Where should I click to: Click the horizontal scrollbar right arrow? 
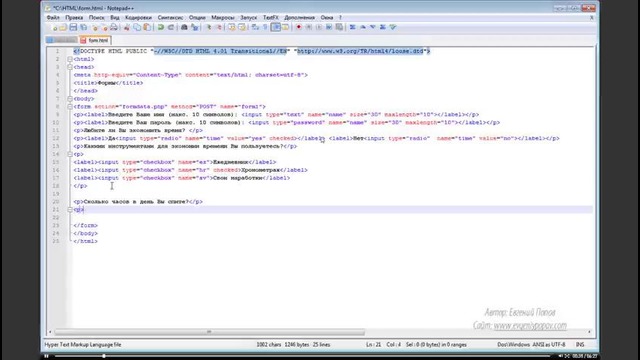pos(589,332)
